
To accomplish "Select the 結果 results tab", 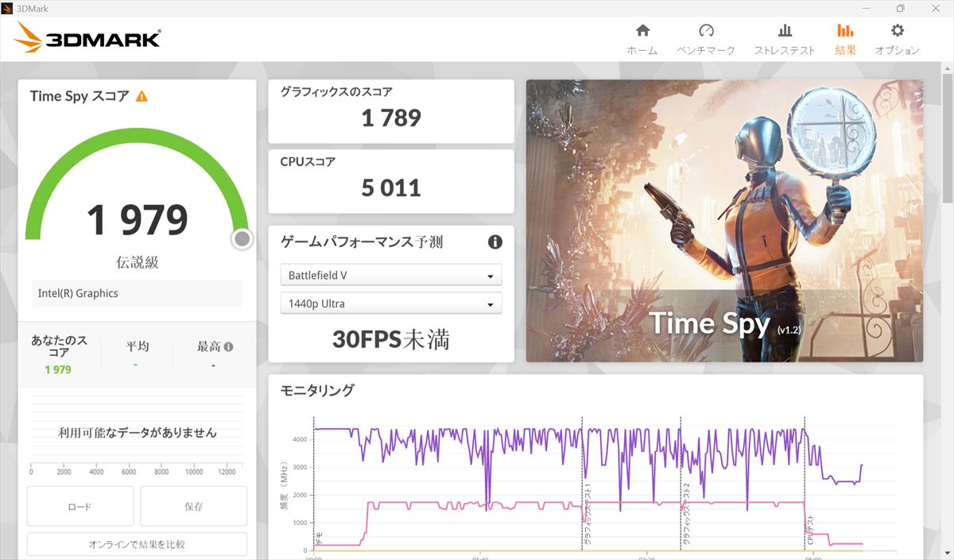I will (x=845, y=39).
